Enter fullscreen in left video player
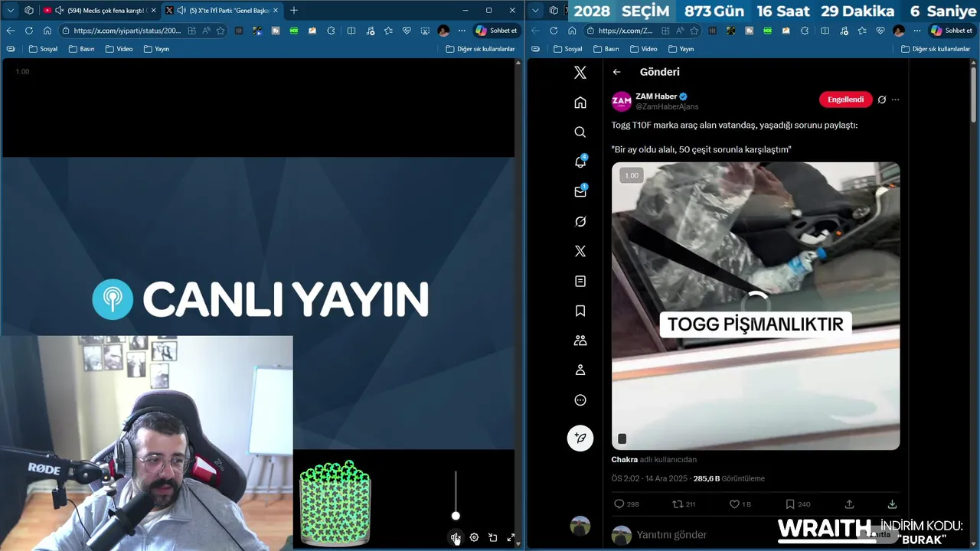 click(x=511, y=538)
